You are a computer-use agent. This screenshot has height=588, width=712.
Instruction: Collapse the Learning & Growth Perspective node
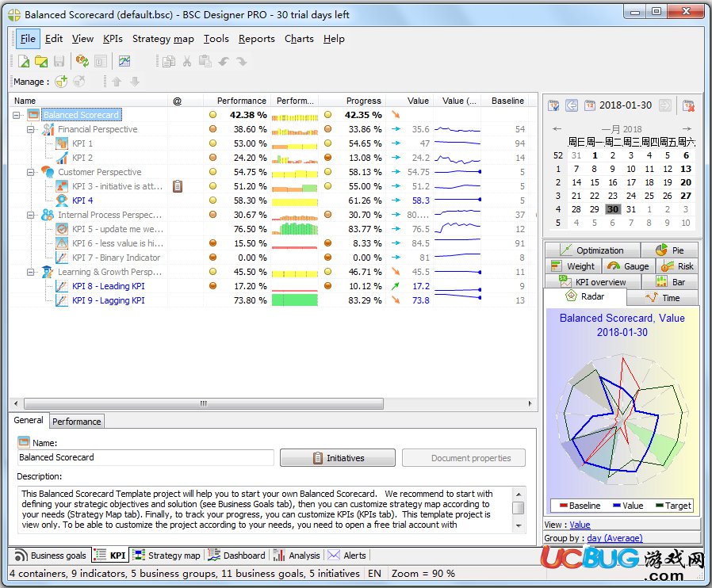click(x=30, y=273)
